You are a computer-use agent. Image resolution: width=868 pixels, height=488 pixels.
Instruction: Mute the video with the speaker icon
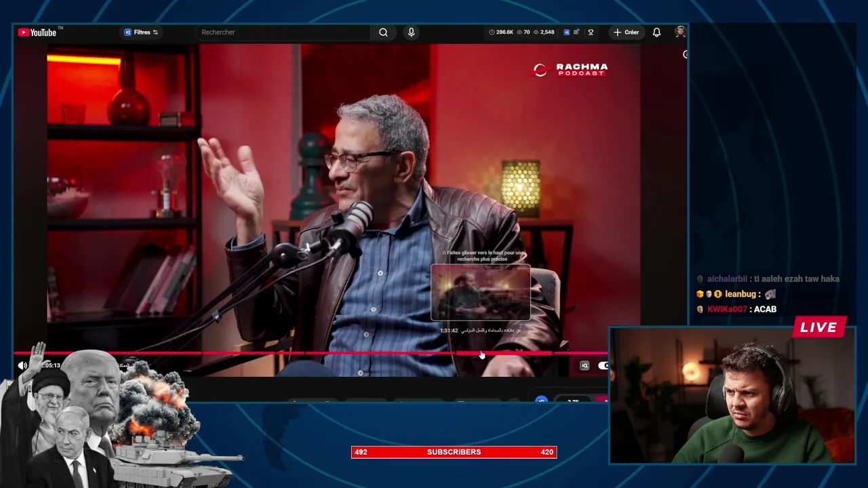22,365
